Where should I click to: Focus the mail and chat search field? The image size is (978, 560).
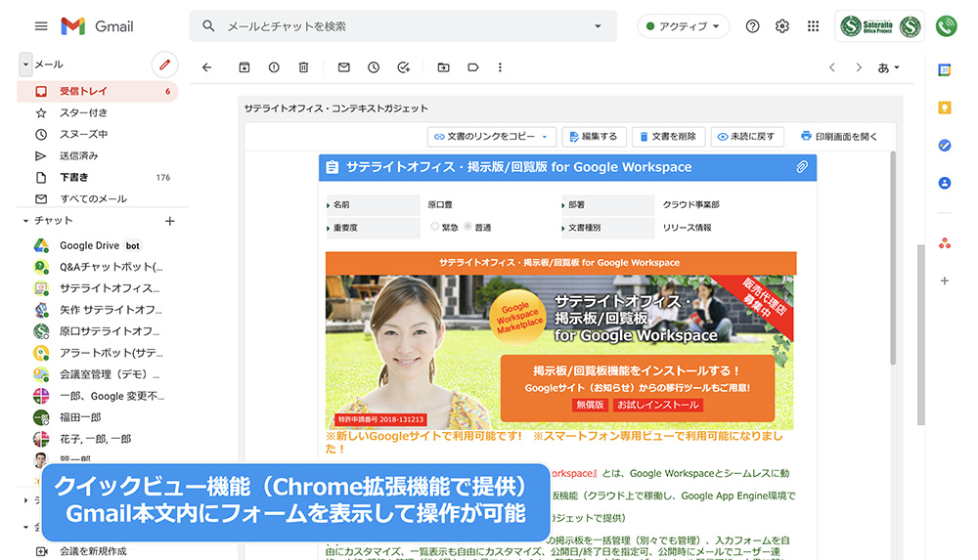tap(403, 26)
